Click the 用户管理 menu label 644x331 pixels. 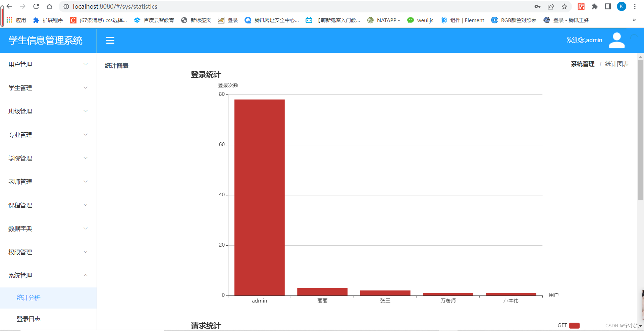tap(20, 65)
